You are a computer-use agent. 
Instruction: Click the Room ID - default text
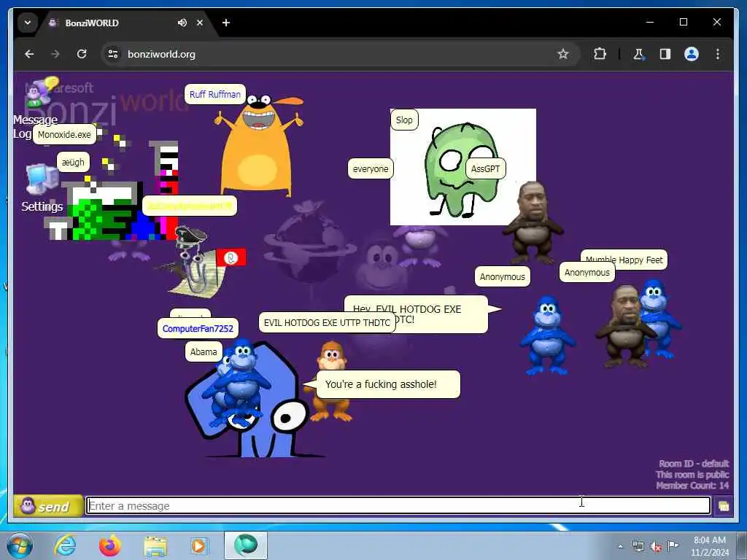pyautogui.click(x=694, y=464)
